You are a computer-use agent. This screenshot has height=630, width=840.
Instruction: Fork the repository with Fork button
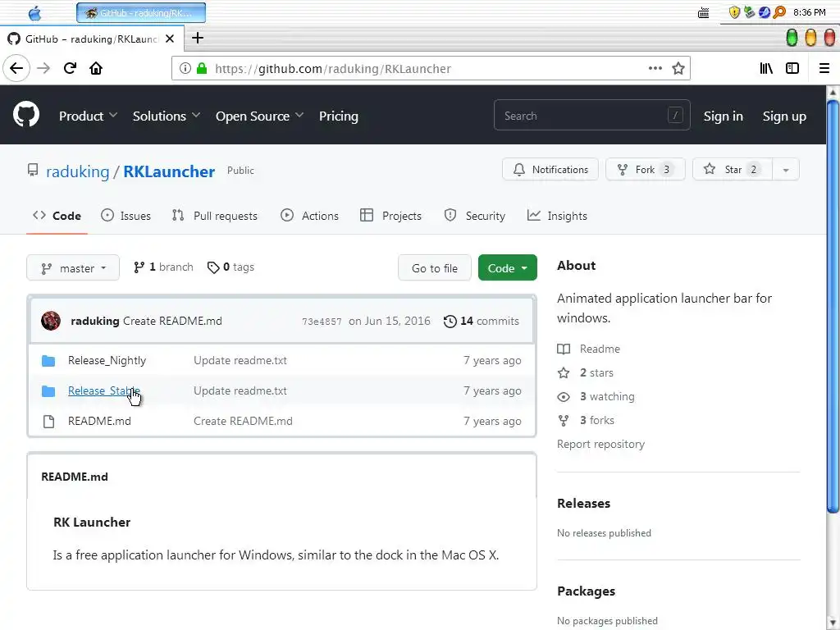point(645,169)
